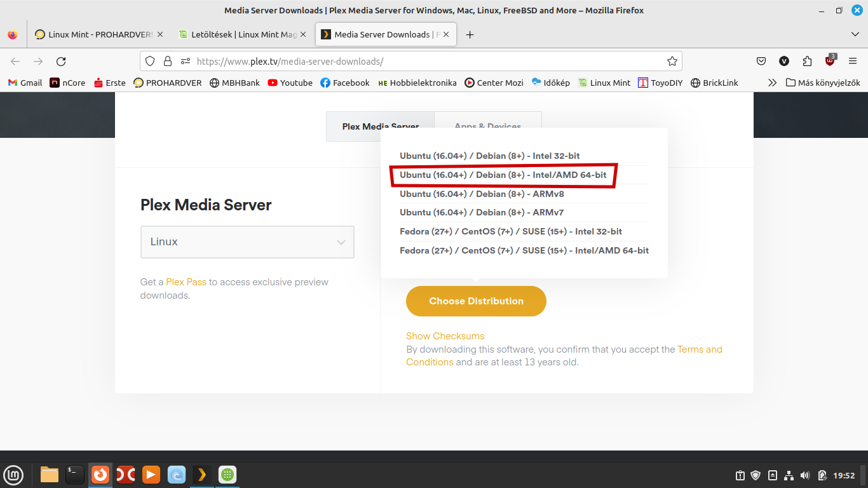Click the Choose Distribution button
This screenshot has height=488, width=868.
pyautogui.click(x=476, y=301)
